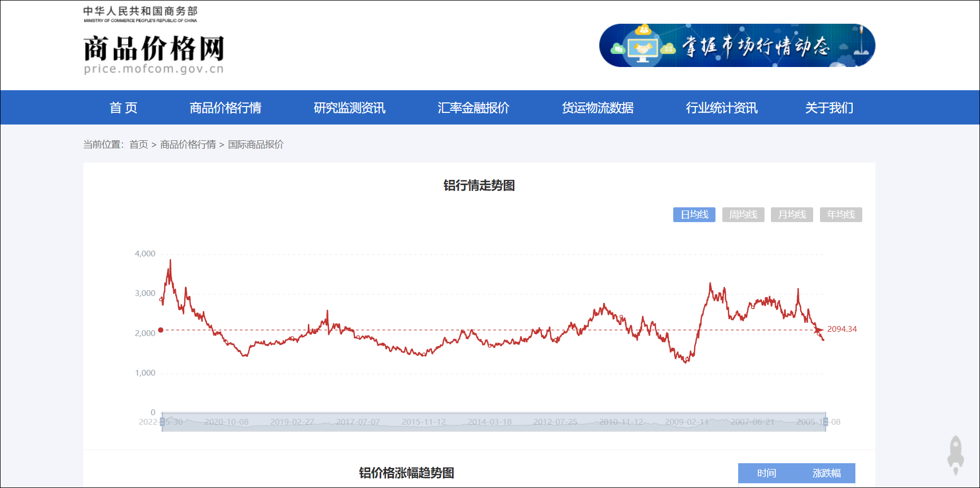Select the 时间 tab

click(x=766, y=473)
